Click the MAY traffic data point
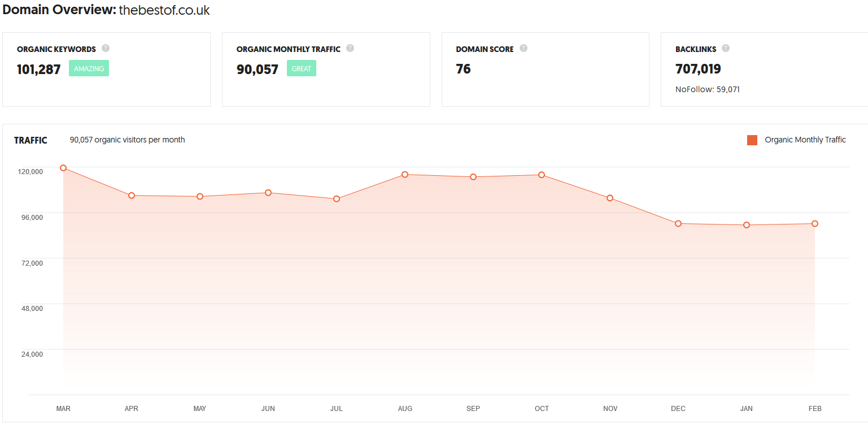This screenshot has width=868, height=424. (x=200, y=197)
